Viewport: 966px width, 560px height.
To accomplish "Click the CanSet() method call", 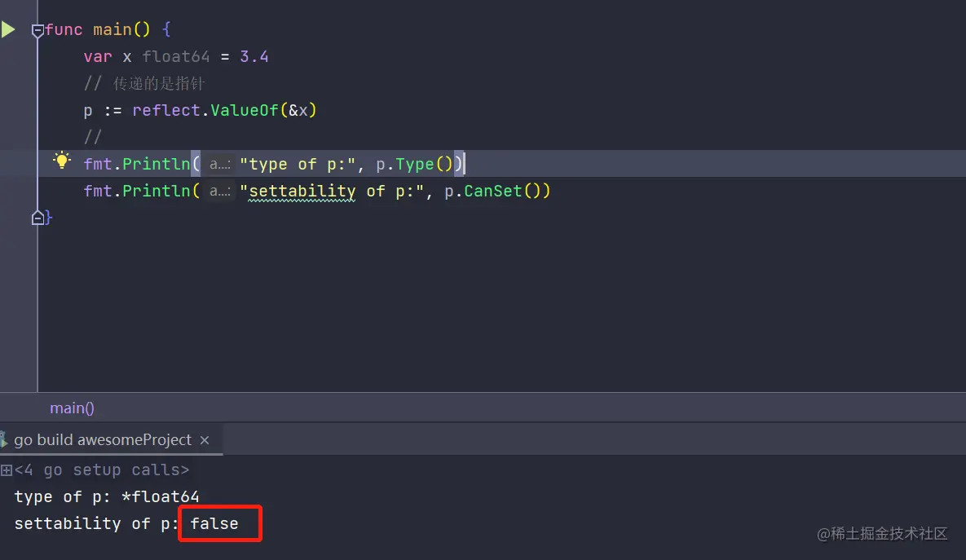I will (x=502, y=191).
